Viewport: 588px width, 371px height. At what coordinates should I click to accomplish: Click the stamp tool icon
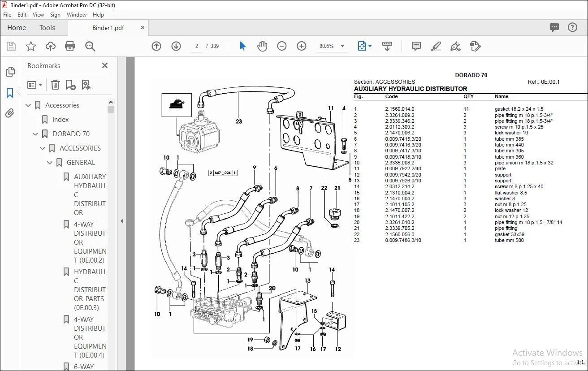[476, 46]
